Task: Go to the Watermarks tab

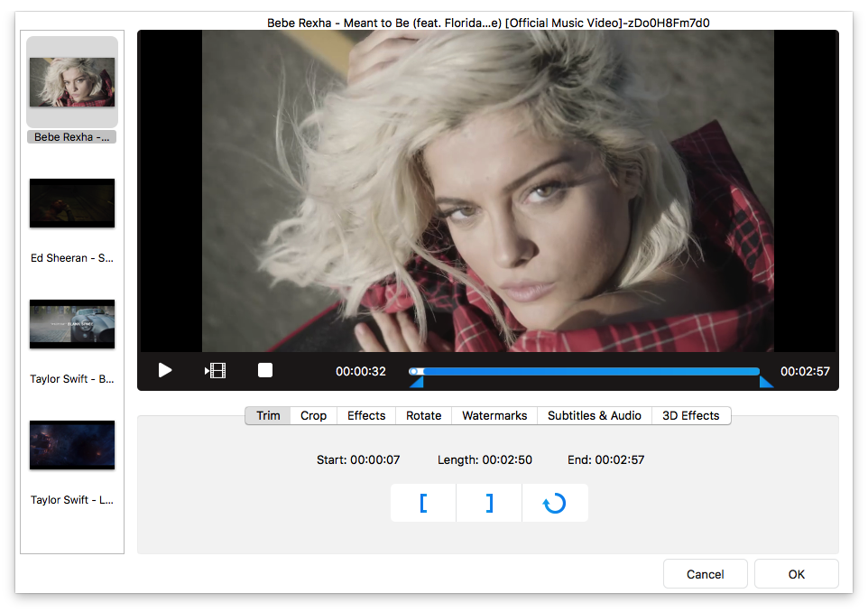Action: (x=494, y=415)
